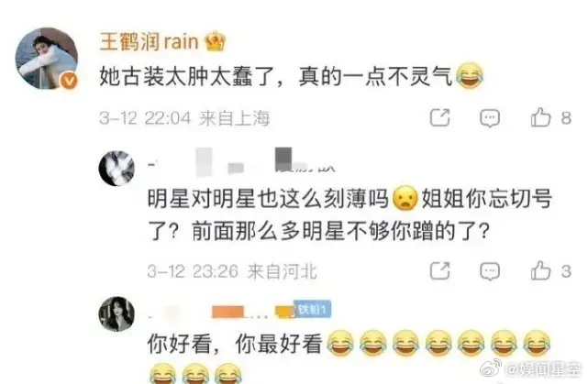Open avatar of the 你好看 commenter
This screenshot has height=384, width=588.
click(x=116, y=314)
